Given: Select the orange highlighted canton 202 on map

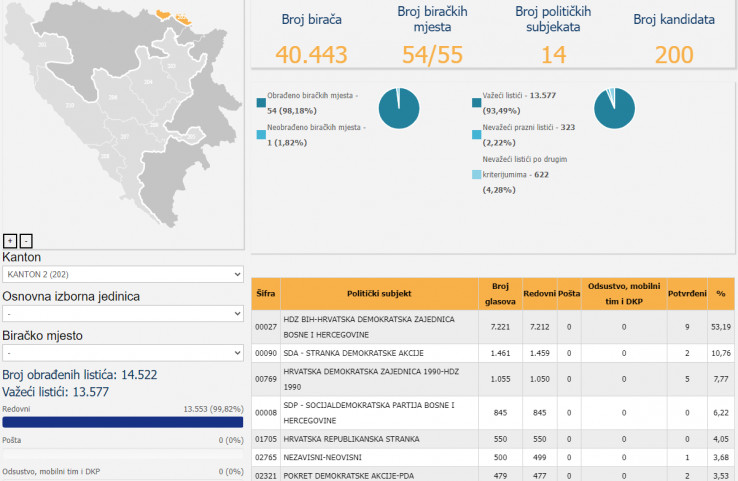Looking at the screenshot, I should pyautogui.click(x=166, y=17).
